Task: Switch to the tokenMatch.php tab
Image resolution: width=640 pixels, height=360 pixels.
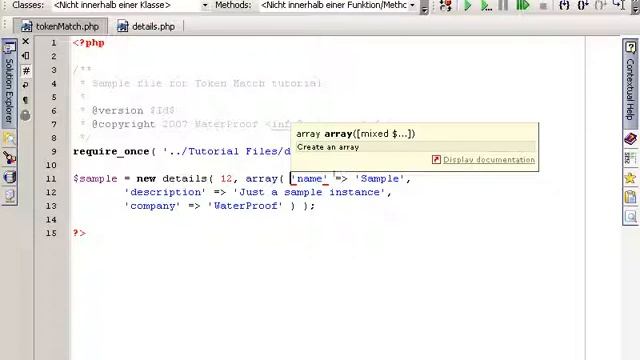Action: 60,27
